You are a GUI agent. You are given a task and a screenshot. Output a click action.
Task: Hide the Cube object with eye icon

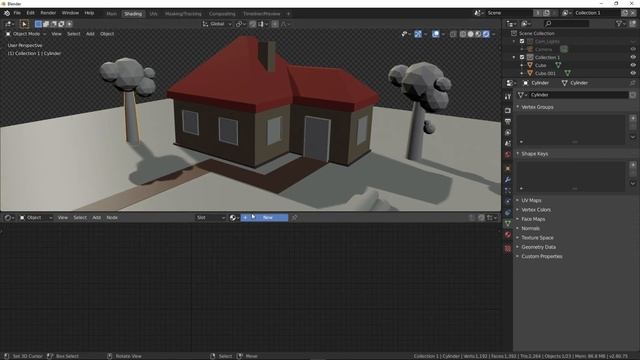(x=633, y=65)
